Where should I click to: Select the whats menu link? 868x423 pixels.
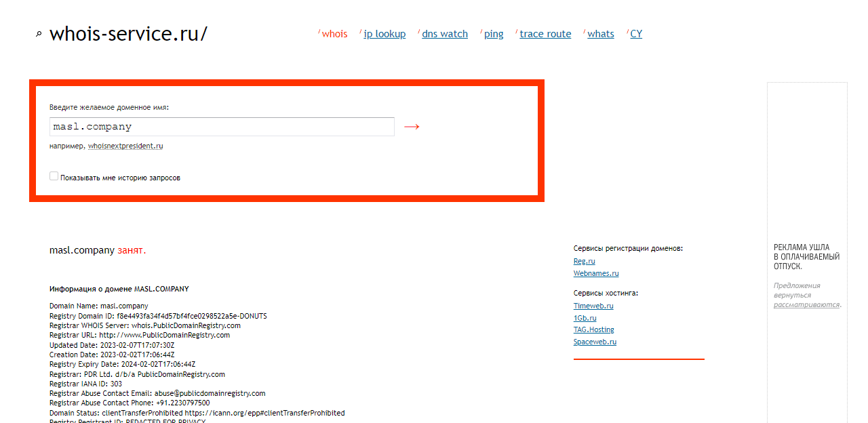(x=601, y=34)
